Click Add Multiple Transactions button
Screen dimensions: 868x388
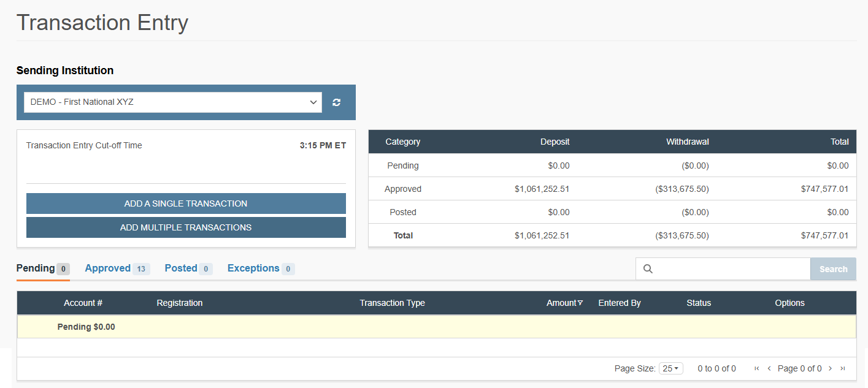[x=186, y=227]
